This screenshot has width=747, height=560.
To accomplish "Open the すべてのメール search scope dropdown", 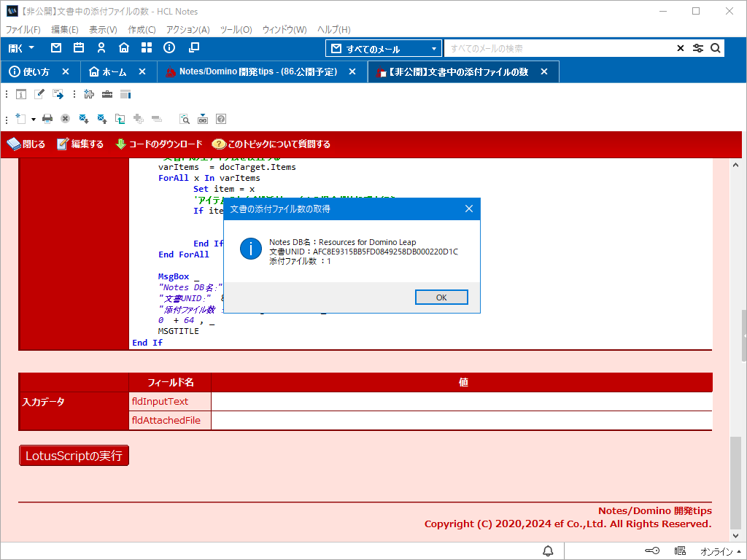I will pyautogui.click(x=384, y=49).
